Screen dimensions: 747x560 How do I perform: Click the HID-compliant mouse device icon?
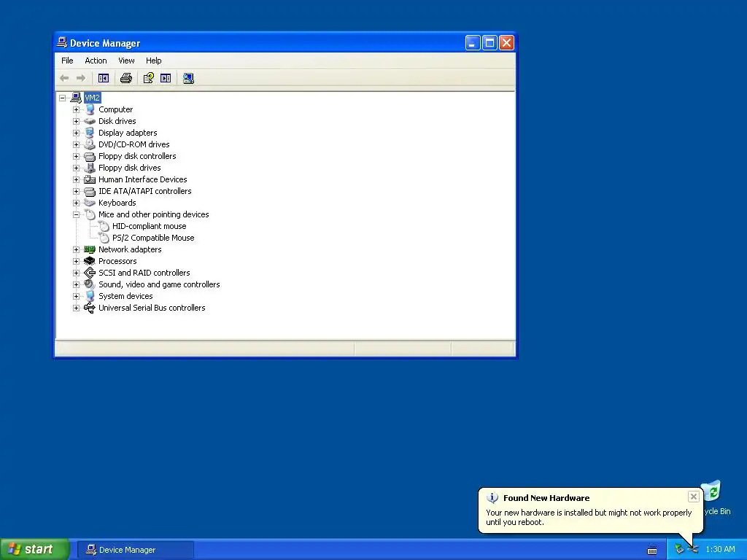click(x=104, y=226)
